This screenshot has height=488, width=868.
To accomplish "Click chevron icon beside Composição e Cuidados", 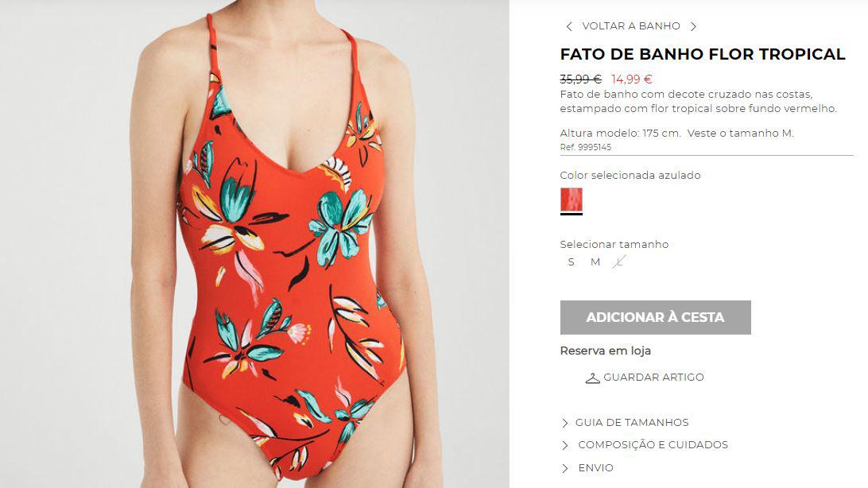I will pyautogui.click(x=564, y=445).
